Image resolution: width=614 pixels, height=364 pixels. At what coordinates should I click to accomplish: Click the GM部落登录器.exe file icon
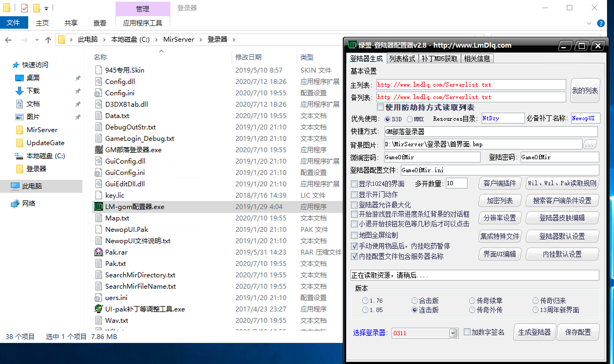[x=99, y=149]
